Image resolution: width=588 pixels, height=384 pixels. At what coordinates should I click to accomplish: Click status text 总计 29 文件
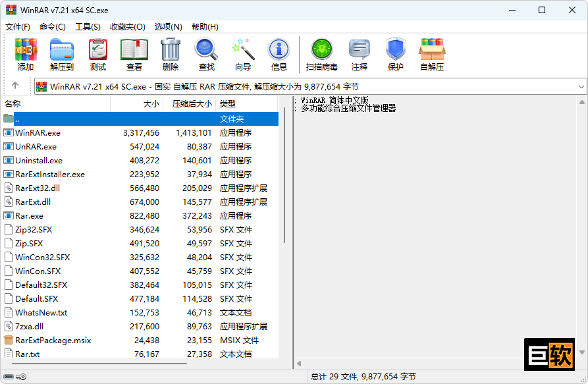(x=334, y=377)
